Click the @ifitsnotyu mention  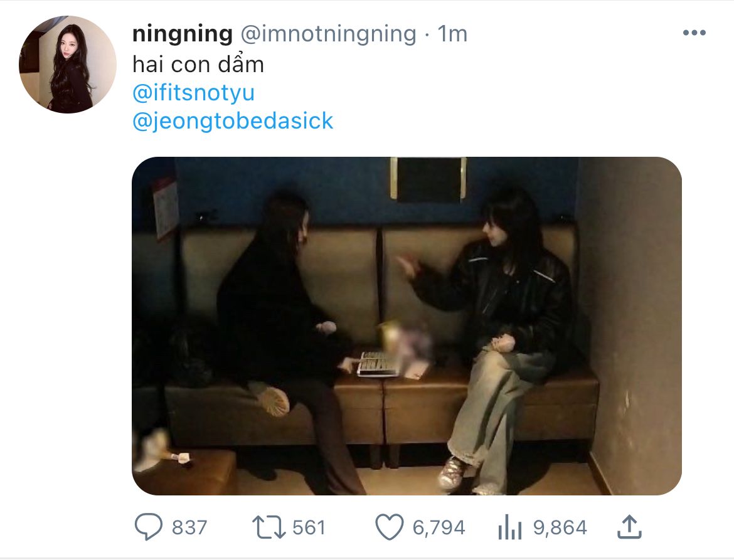point(194,93)
